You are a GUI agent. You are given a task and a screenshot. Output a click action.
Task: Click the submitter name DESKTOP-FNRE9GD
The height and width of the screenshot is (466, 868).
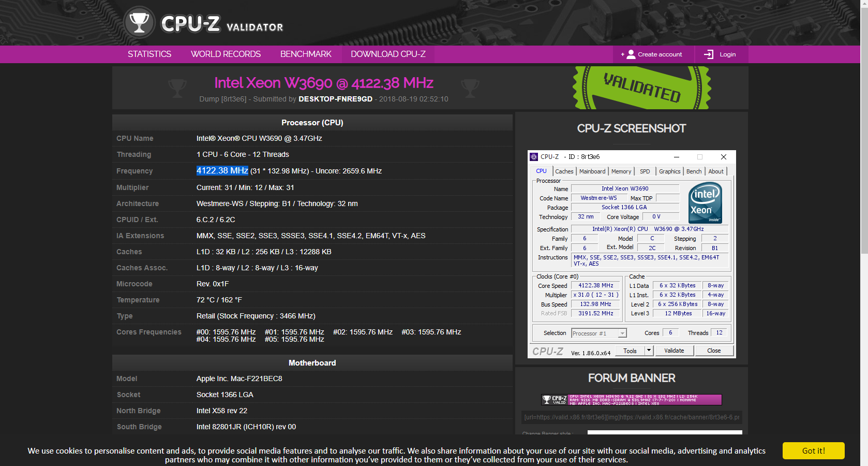click(x=335, y=99)
